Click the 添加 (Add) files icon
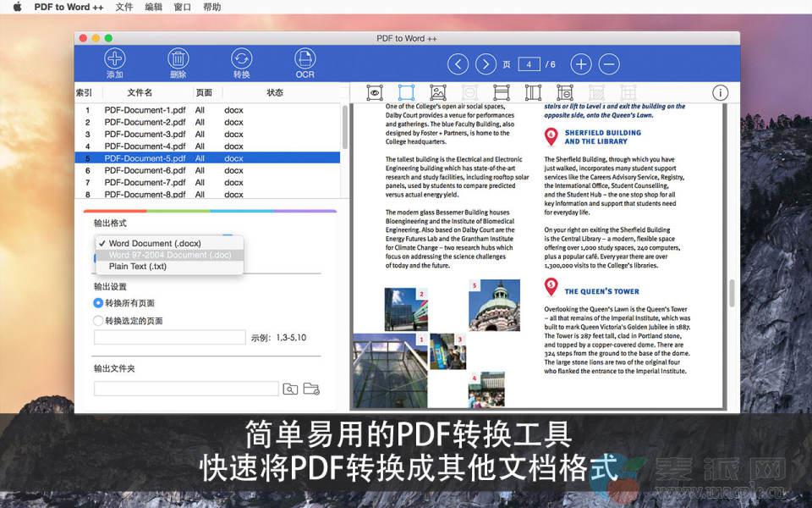The width and height of the screenshot is (812, 508). [115, 59]
